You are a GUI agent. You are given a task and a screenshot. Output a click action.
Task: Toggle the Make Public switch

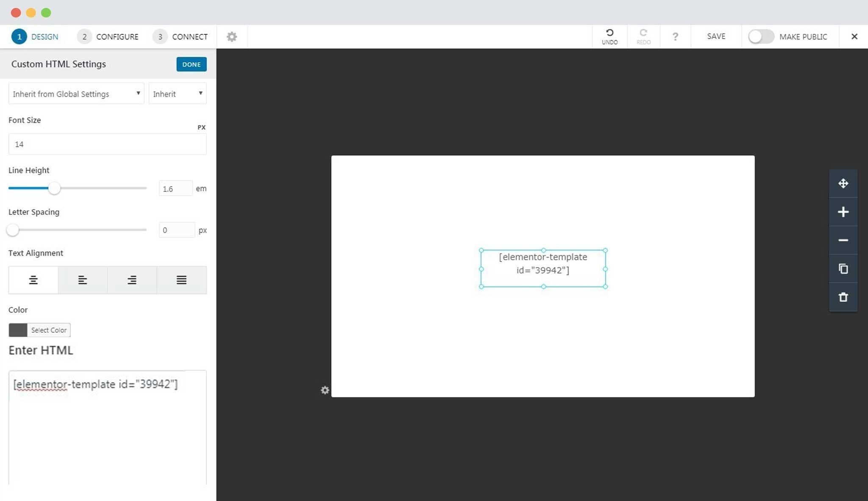click(x=761, y=36)
